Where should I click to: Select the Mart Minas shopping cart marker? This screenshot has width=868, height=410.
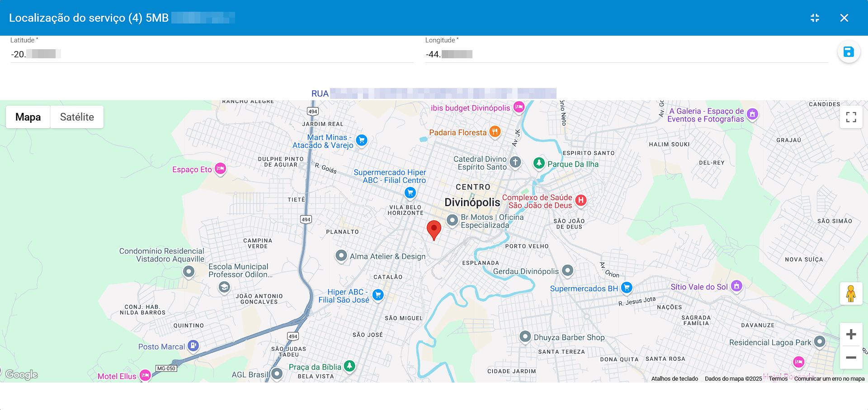[x=361, y=140]
